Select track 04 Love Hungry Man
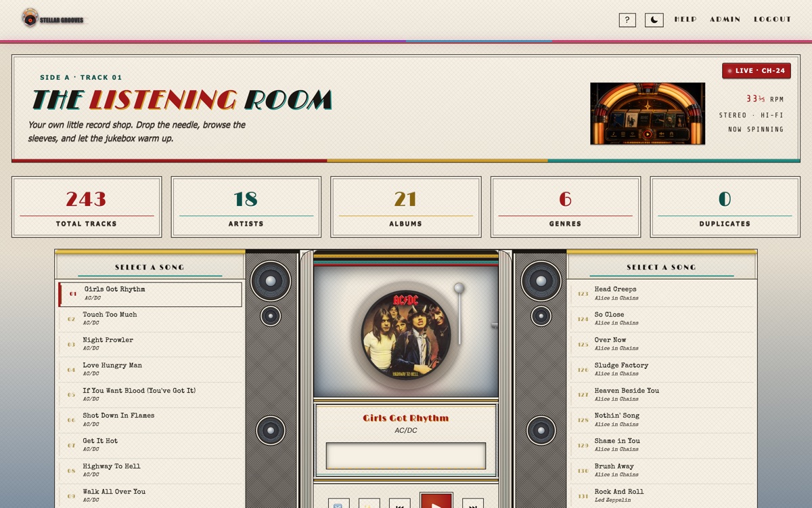This screenshot has height=508, width=812. (x=150, y=369)
